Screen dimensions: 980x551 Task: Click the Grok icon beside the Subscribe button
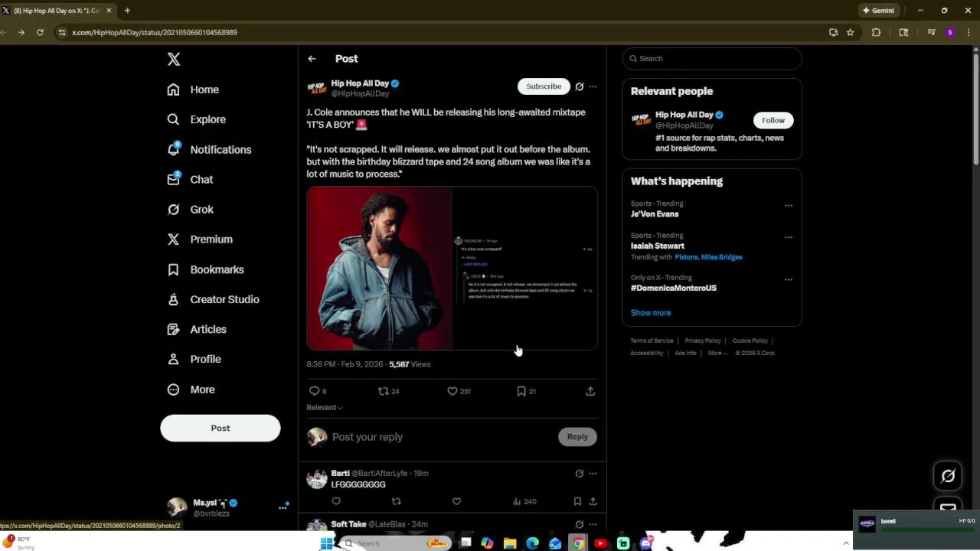click(580, 86)
